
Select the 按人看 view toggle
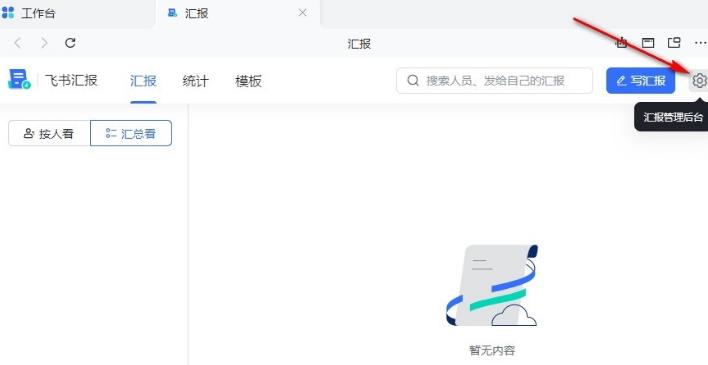49,133
